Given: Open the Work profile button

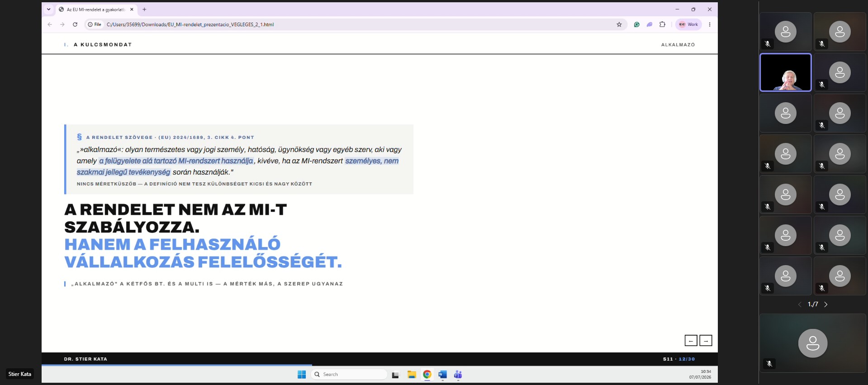Looking at the screenshot, I should 688,24.
